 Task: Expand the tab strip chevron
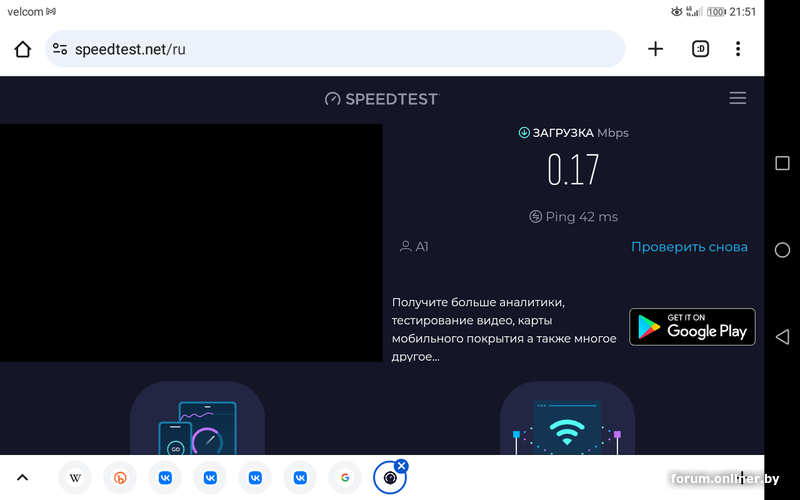(x=22, y=478)
